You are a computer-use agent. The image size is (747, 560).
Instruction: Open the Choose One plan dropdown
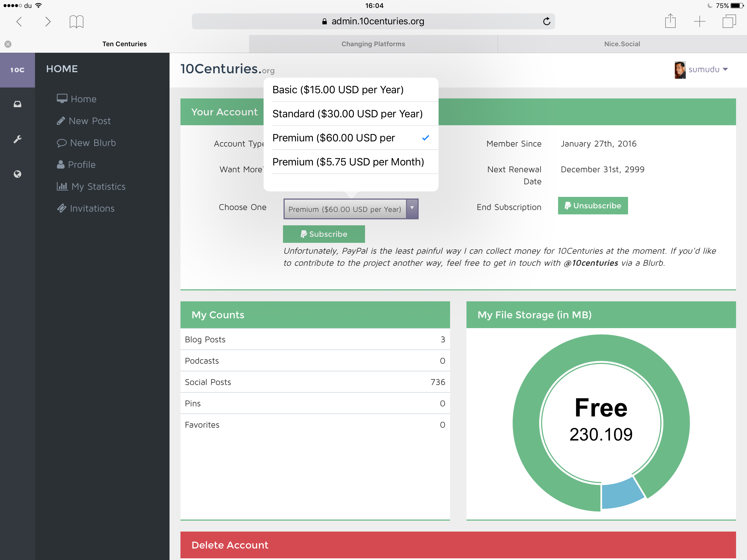(x=351, y=209)
